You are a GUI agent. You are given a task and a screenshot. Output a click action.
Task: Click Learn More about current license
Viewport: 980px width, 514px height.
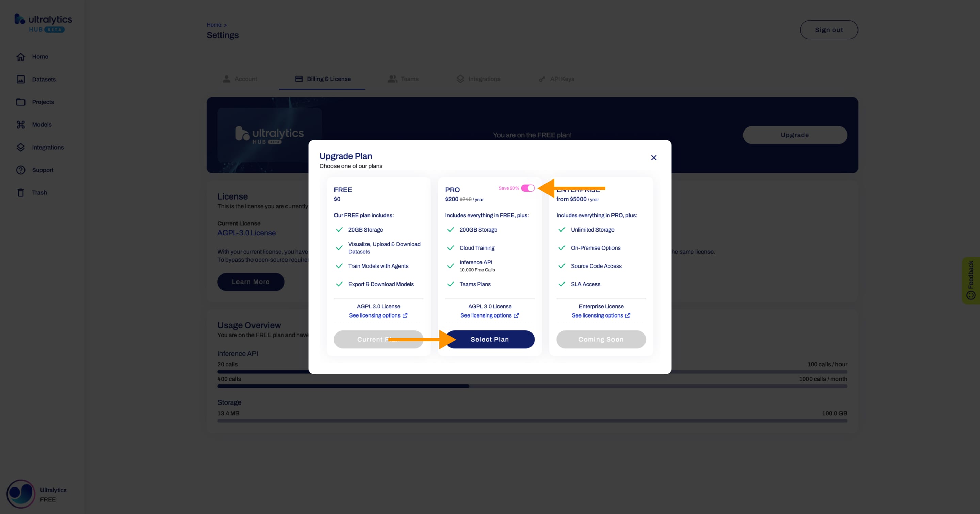click(x=250, y=281)
